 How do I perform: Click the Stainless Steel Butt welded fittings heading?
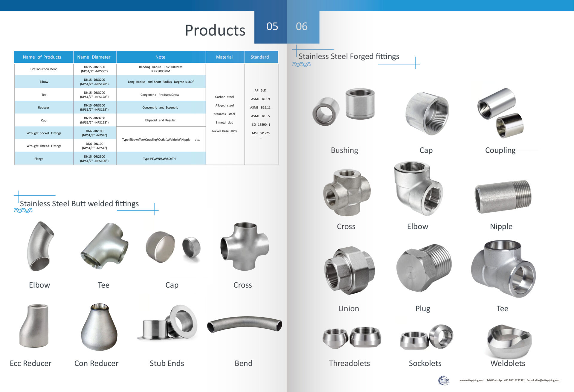tap(79, 204)
